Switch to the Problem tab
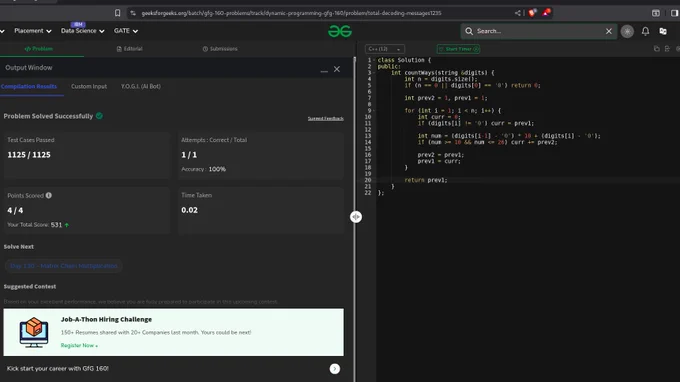Image resolution: width=680 pixels, height=382 pixels. (39, 49)
